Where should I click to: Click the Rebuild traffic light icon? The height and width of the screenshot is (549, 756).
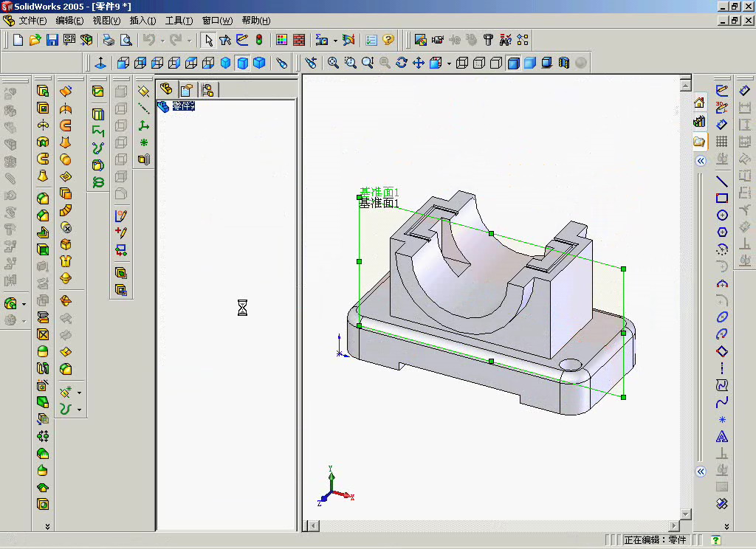[x=259, y=40]
